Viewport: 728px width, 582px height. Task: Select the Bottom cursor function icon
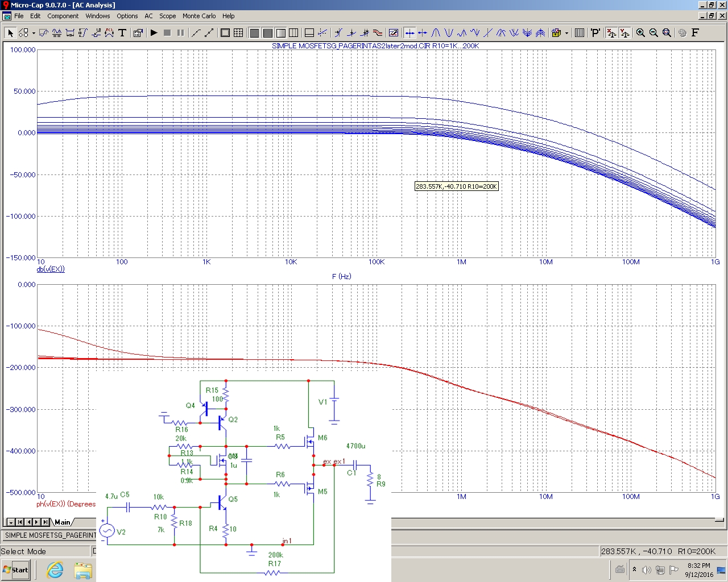[x=527, y=33]
